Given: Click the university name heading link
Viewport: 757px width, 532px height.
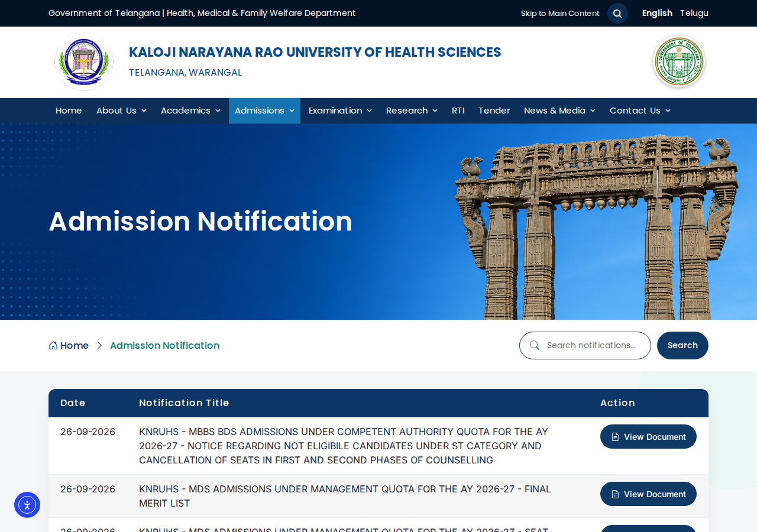Looking at the screenshot, I should click(315, 52).
